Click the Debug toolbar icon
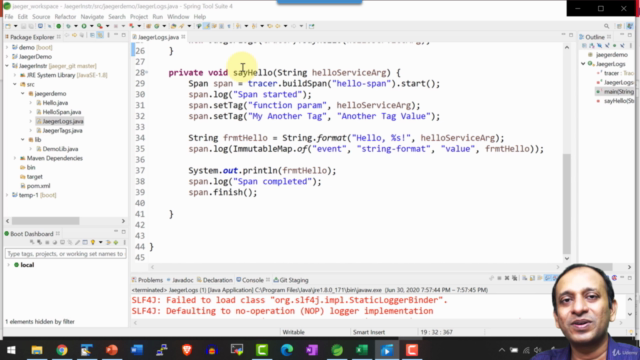This screenshot has height=360, width=640. (68, 26)
